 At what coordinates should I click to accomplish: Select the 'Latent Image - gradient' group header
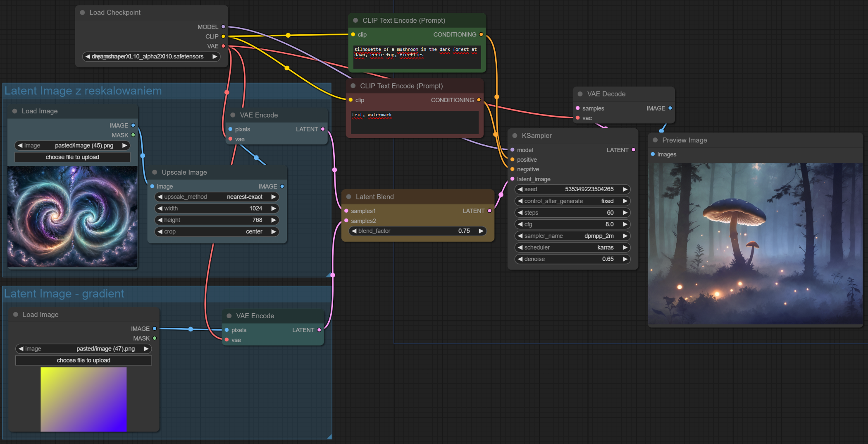64,294
